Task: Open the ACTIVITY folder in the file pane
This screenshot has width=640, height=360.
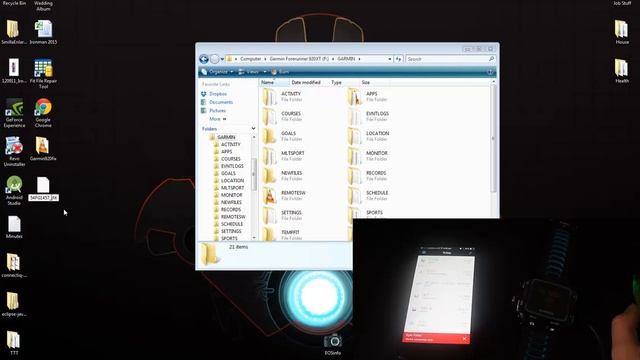Action: click(282, 97)
